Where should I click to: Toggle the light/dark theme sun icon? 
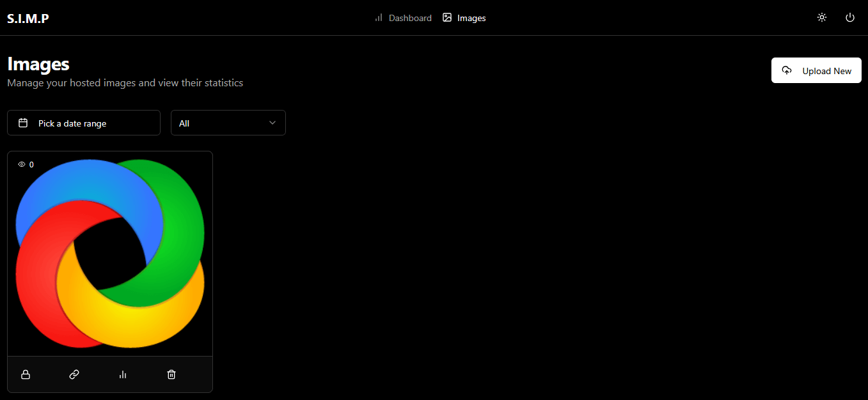click(822, 18)
